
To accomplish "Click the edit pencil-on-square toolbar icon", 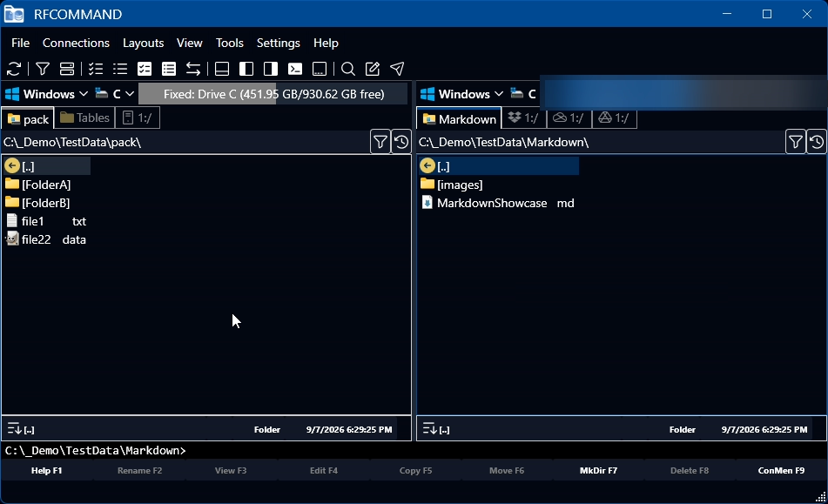I will point(373,69).
